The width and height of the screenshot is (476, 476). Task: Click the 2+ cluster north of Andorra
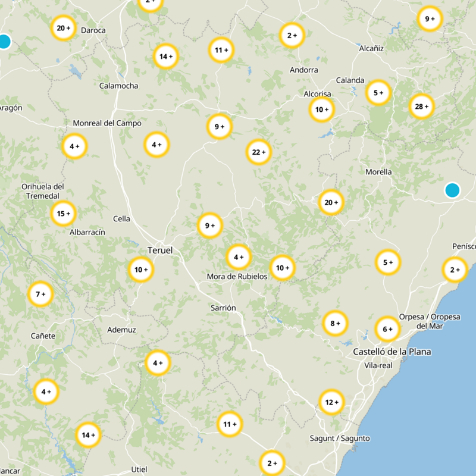(x=292, y=36)
